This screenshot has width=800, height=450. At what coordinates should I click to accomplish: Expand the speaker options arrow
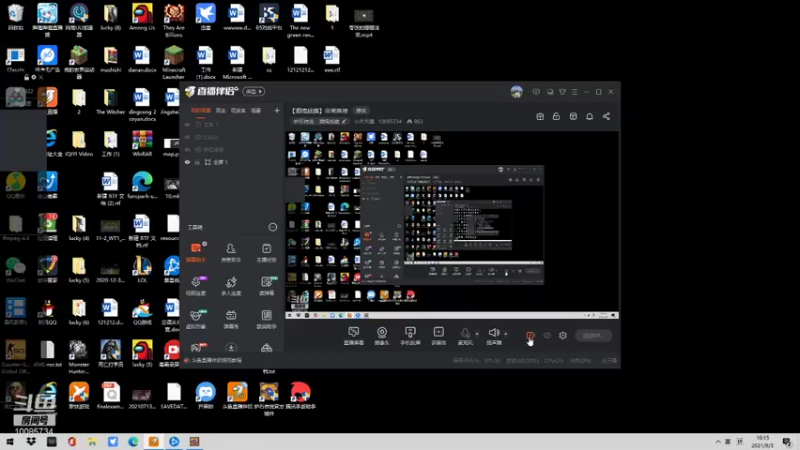point(506,334)
